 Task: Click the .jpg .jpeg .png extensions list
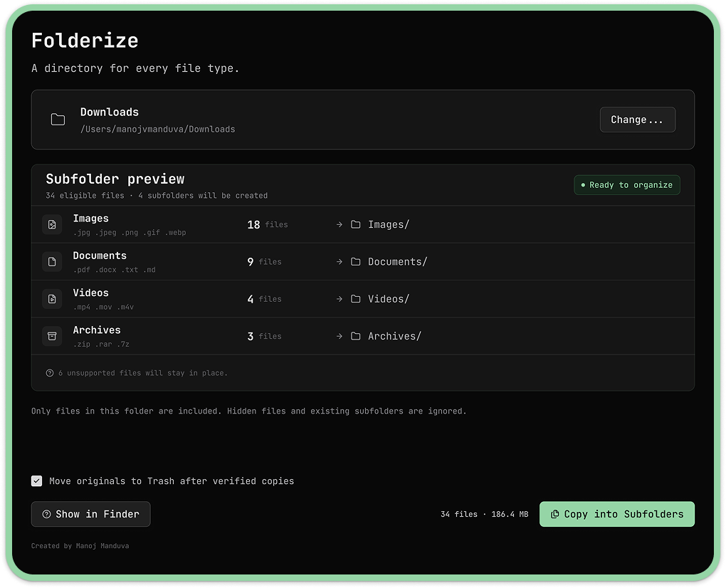tap(130, 232)
